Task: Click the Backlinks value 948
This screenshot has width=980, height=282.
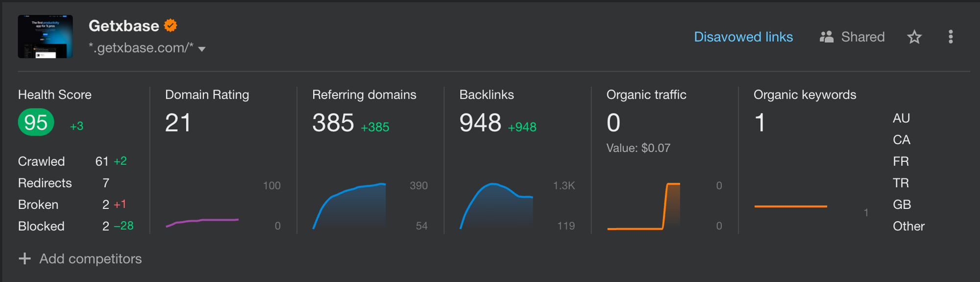Action: point(480,123)
